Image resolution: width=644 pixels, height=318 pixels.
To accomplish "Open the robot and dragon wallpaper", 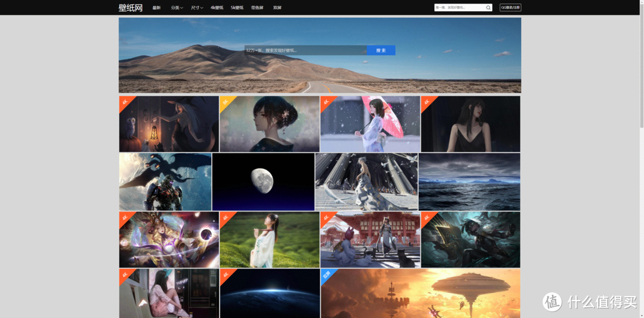I will (165, 182).
